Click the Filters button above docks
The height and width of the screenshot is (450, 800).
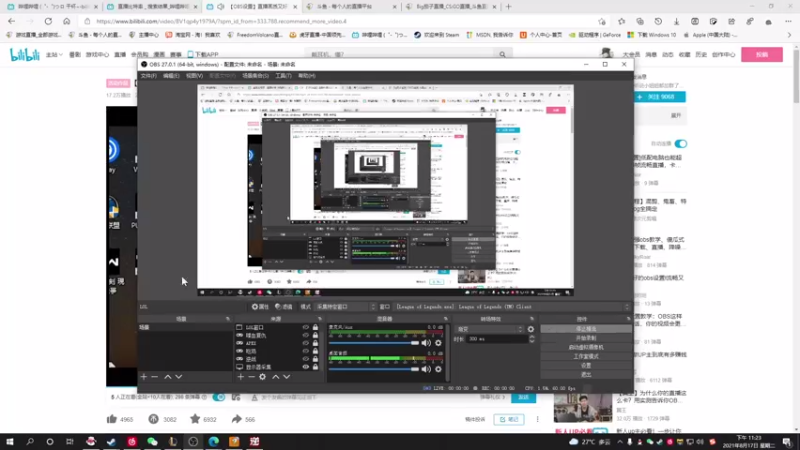pyautogui.click(x=284, y=307)
